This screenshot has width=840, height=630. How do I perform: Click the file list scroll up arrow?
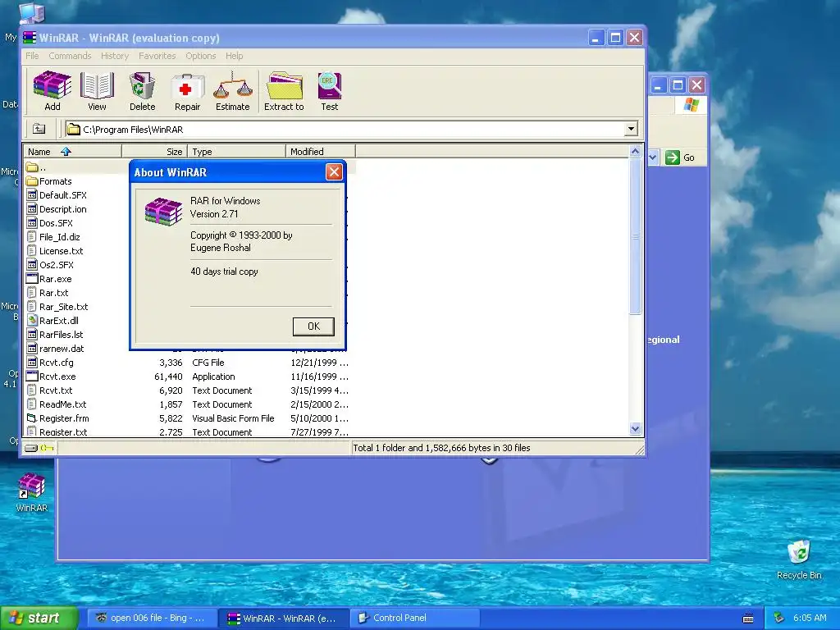pyautogui.click(x=636, y=152)
